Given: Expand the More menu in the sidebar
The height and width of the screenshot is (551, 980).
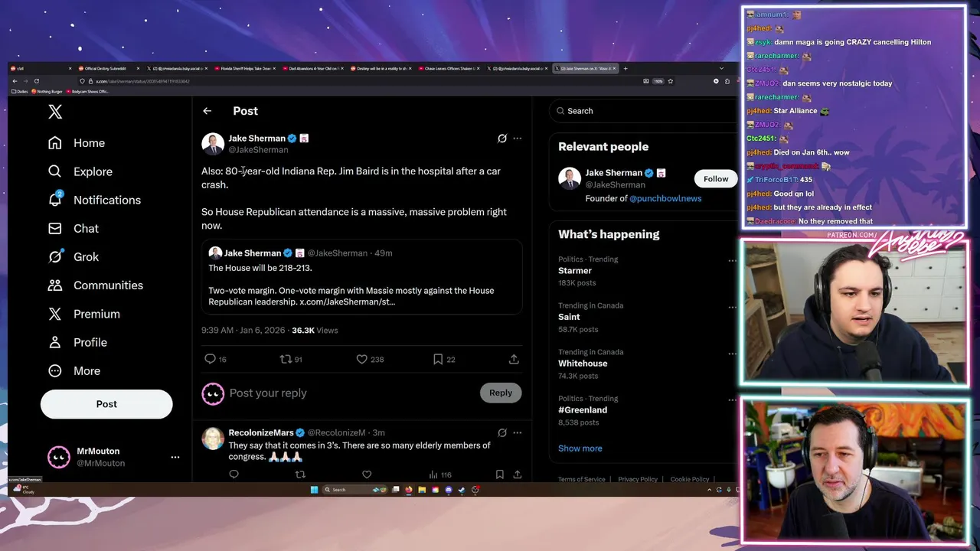Looking at the screenshot, I should pyautogui.click(x=73, y=370).
